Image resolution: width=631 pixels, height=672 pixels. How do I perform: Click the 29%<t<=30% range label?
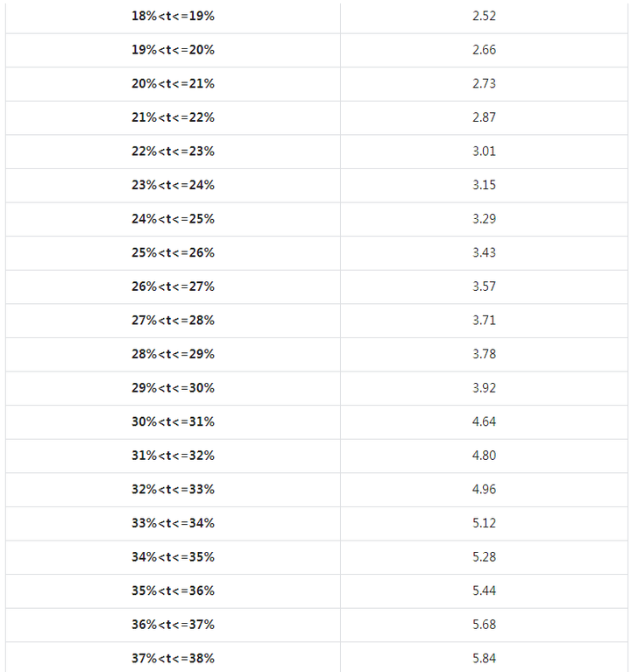tap(173, 387)
